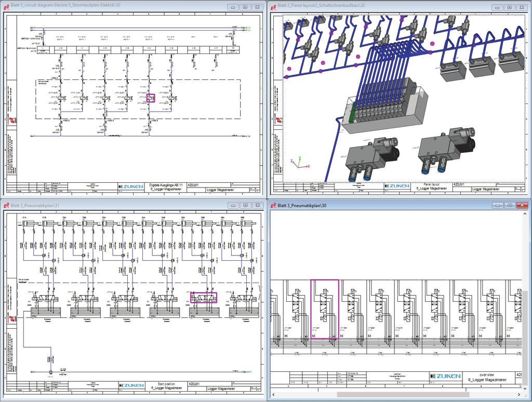This screenshot has height=402, width=532.
Task: Minimize the Blatt 3 Pneumatikplan\30 window
Action: coord(498,205)
